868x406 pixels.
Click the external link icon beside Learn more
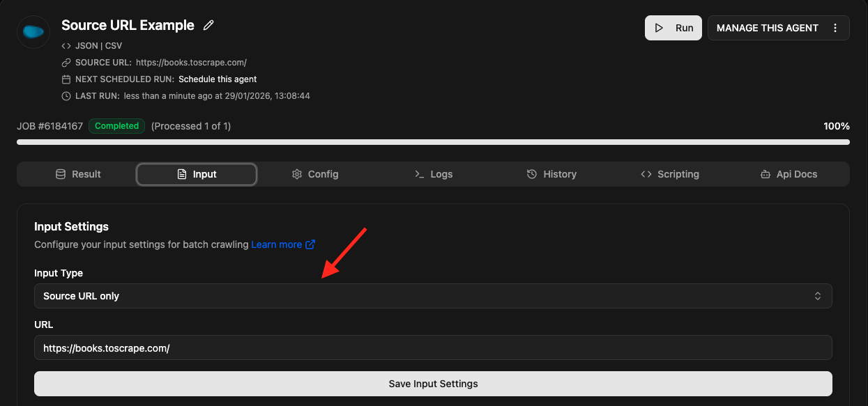pos(310,244)
